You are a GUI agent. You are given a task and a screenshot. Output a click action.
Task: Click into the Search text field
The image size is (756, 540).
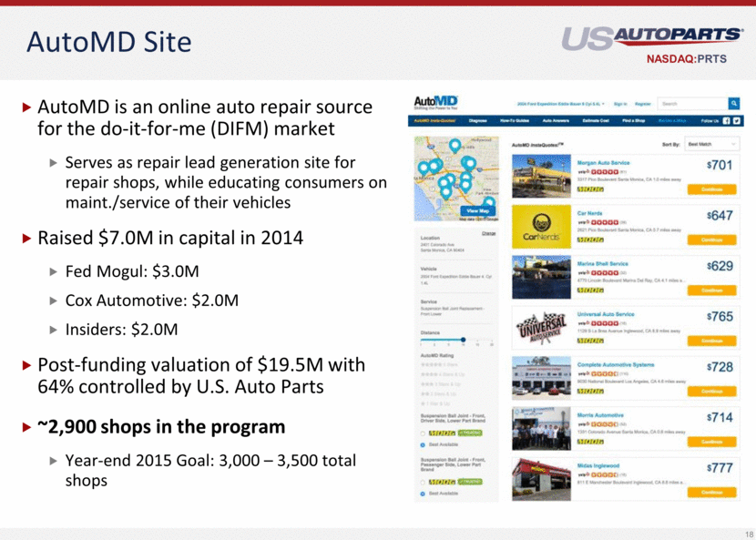tap(690, 104)
